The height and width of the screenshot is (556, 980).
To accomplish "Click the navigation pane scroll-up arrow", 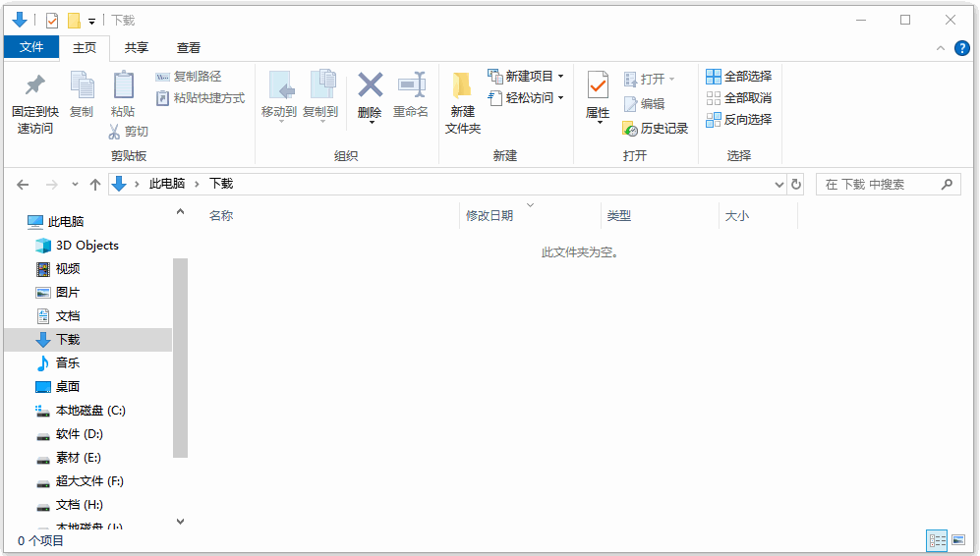I will point(180,212).
